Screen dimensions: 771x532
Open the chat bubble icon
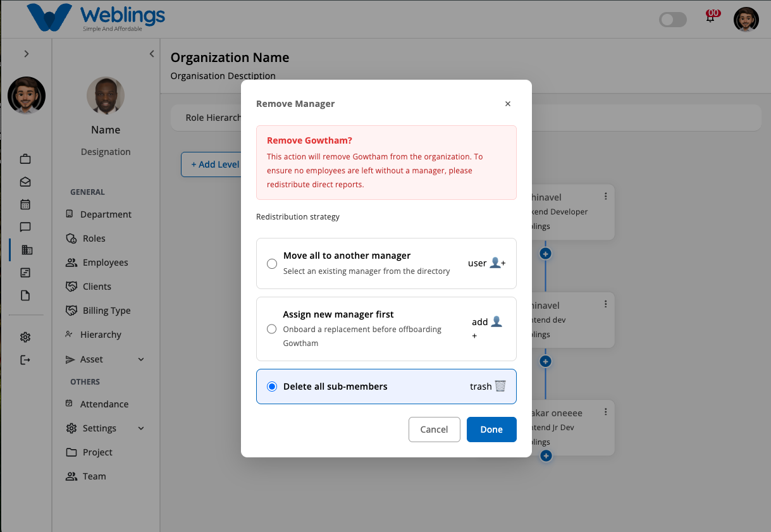point(25,227)
